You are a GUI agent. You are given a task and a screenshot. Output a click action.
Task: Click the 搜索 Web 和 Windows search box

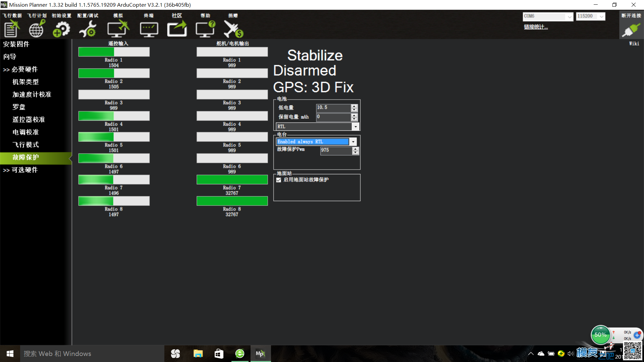[x=92, y=354]
